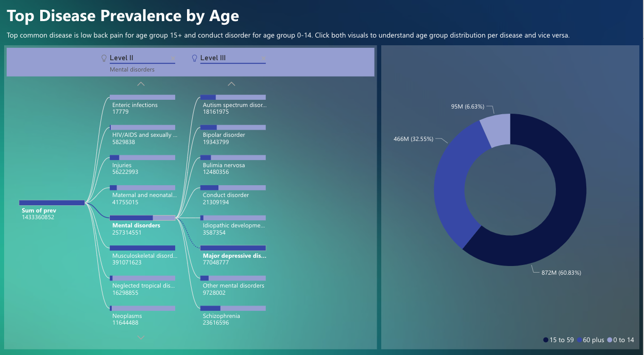Select the Schizophrenia node bar

[233, 308]
